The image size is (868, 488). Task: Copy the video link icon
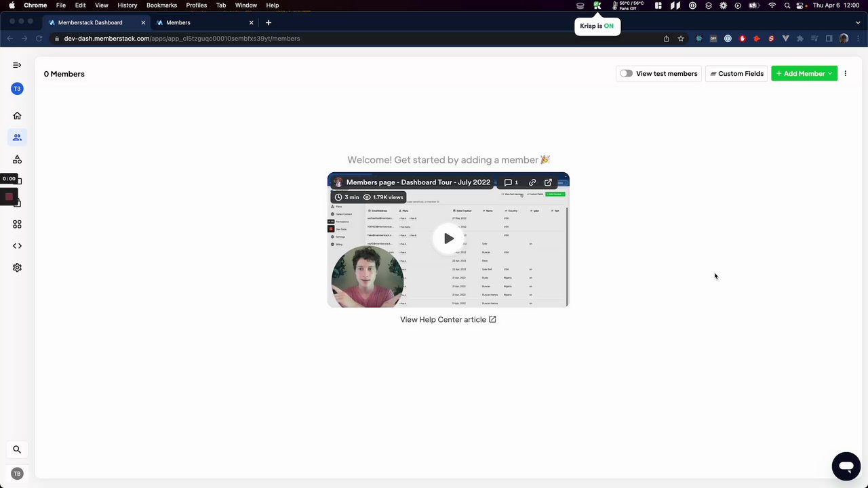click(532, 182)
